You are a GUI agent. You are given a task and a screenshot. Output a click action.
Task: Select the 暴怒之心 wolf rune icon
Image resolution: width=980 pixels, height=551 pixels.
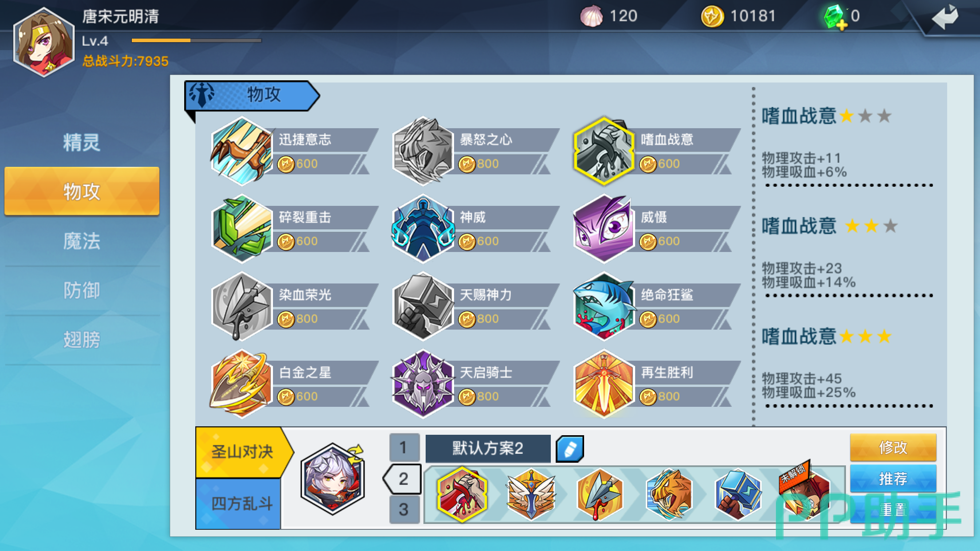click(423, 151)
